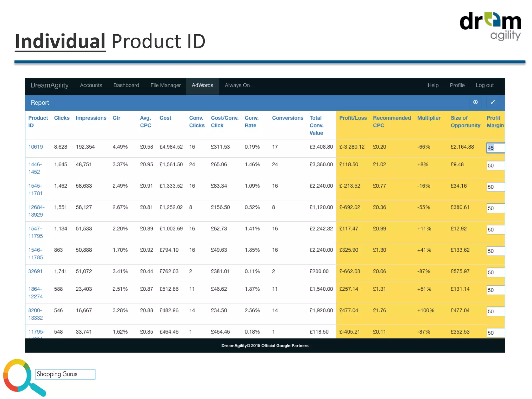
Task: Open product ID 1545-11781 link
Action: point(35,189)
